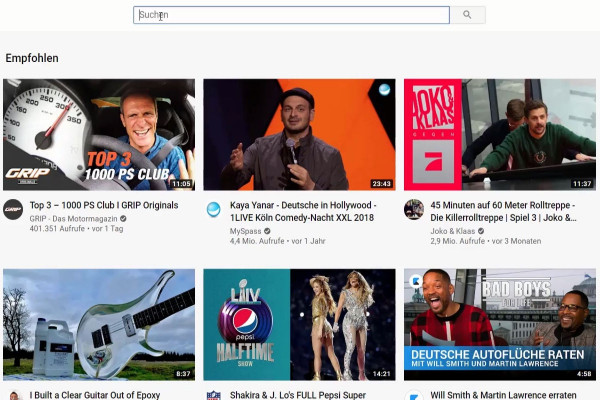Play the Kaya Yanar comedy video thumbnail
Image resolution: width=600 pixels, height=400 pixels.
click(x=299, y=135)
